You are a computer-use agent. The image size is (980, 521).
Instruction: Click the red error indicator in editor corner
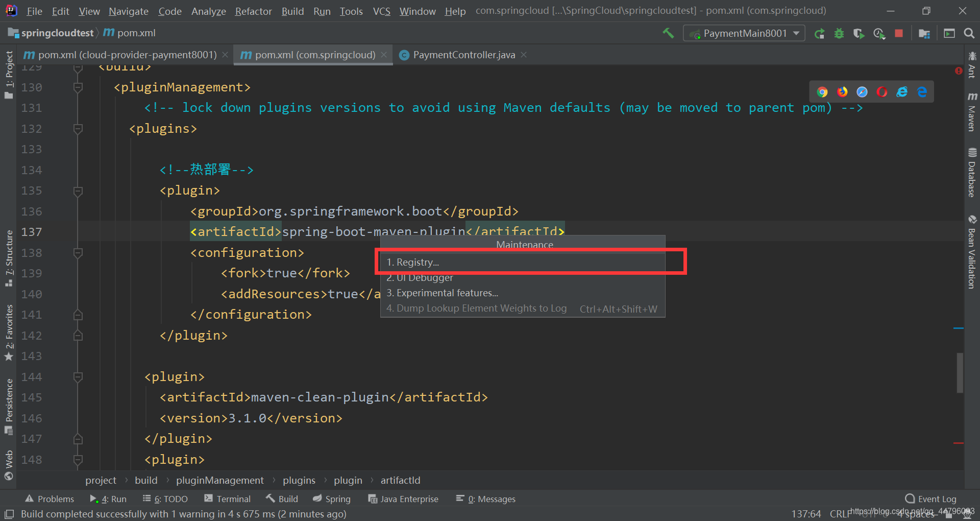[959, 71]
